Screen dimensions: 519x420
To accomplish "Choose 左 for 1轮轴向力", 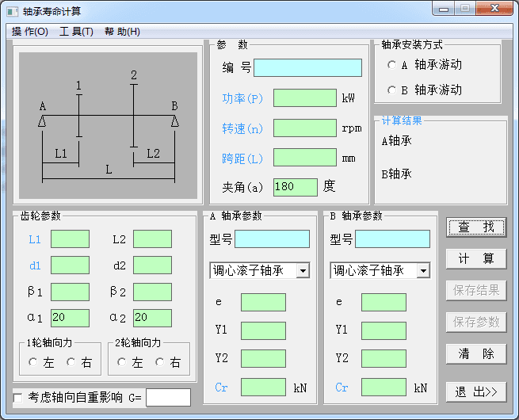I will 33,362.
